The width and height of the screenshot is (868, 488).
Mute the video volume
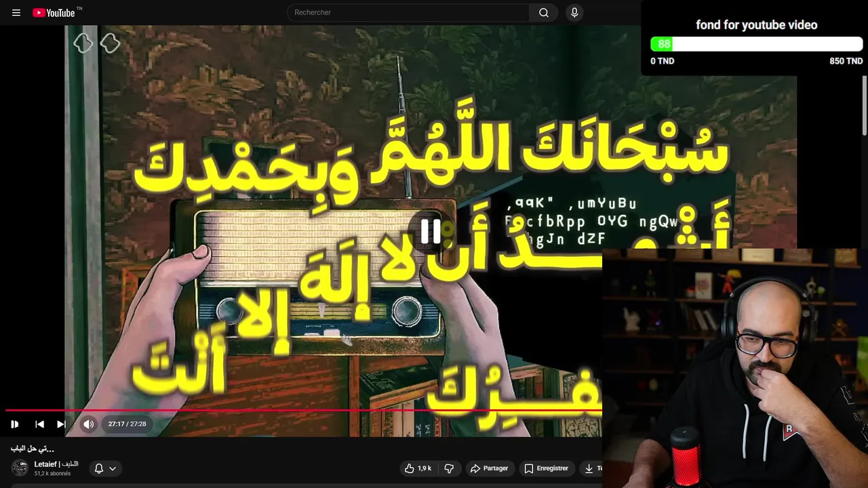pyautogui.click(x=89, y=424)
